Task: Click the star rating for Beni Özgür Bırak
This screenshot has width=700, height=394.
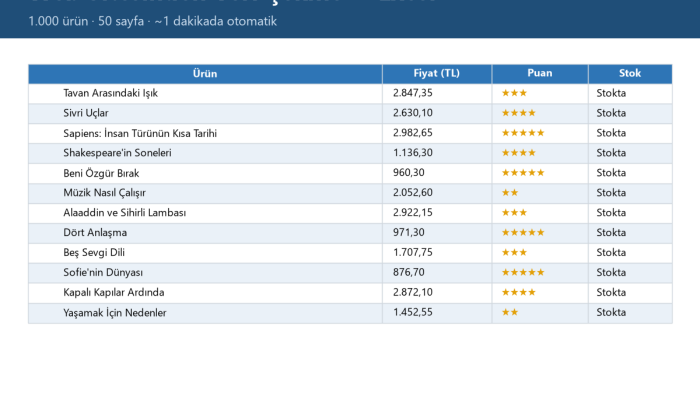Action: tap(523, 173)
